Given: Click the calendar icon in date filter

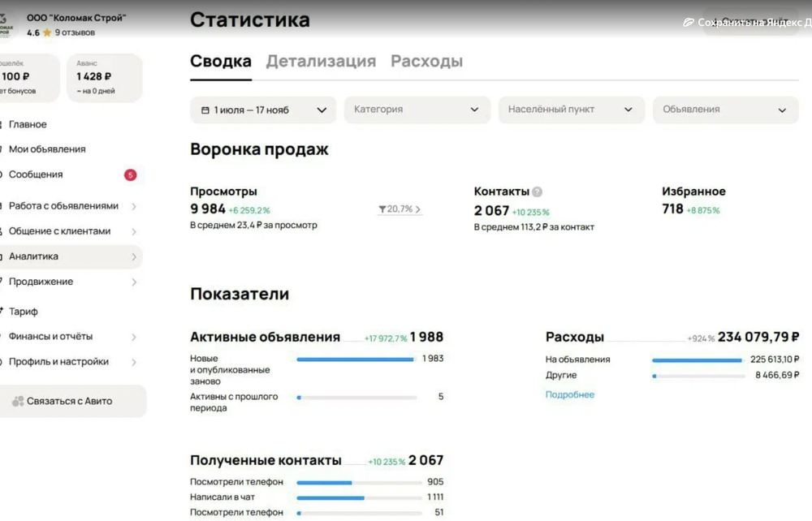Looking at the screenshot, I should (205, 110).
